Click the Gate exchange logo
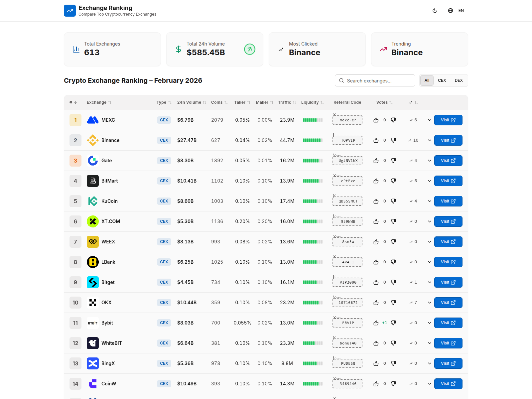This screenshot has height=399, width=532. [x=93, y=161]
